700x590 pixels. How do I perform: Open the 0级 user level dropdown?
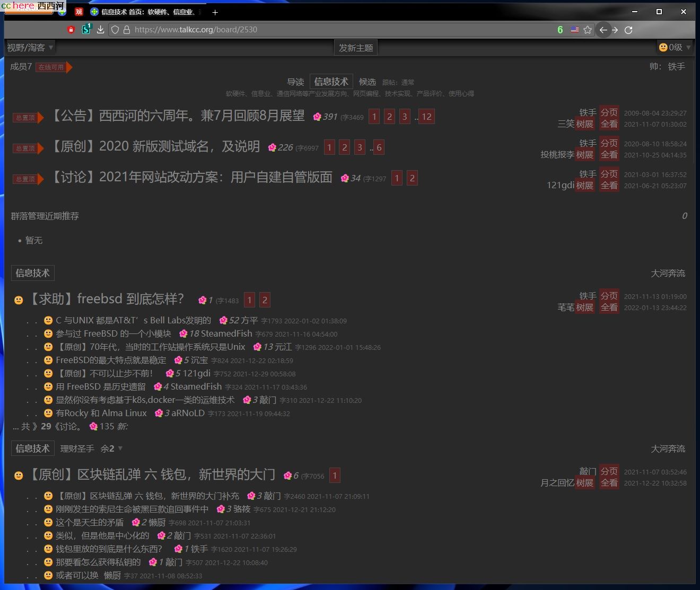coord(675,47)
